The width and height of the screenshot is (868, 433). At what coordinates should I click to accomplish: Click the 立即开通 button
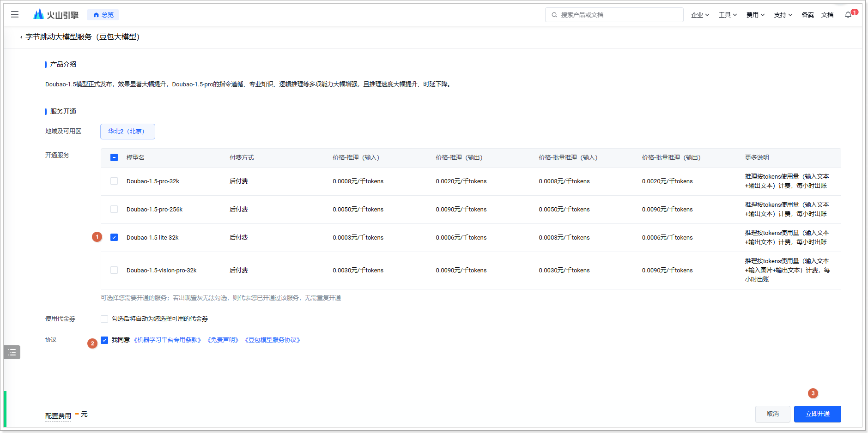[x=818, y=414]
